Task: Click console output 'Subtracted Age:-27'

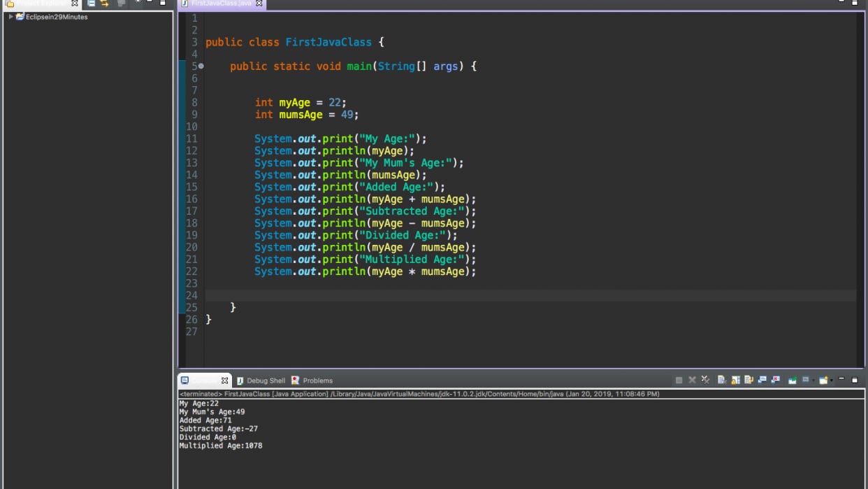Action: click(x=219, y=429)
